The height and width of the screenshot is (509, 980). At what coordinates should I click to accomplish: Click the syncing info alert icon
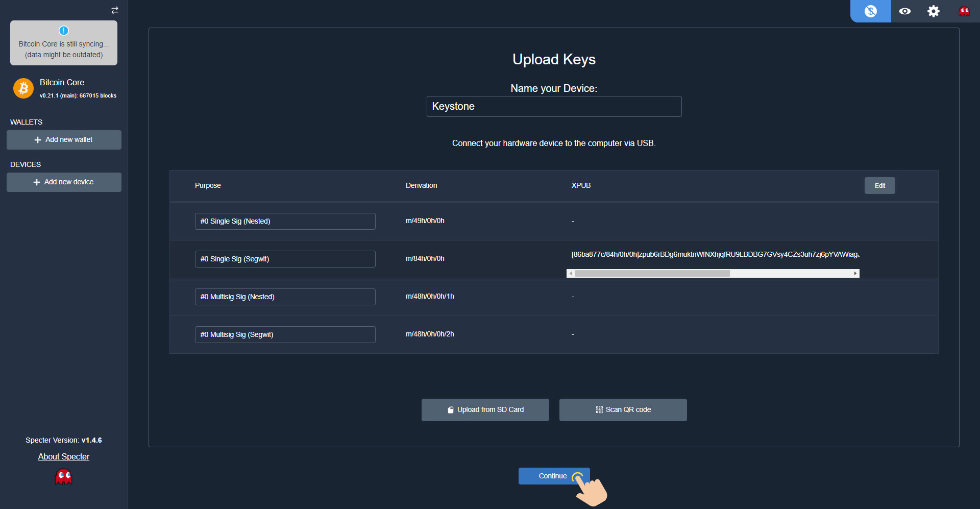(x=64, y=31)
